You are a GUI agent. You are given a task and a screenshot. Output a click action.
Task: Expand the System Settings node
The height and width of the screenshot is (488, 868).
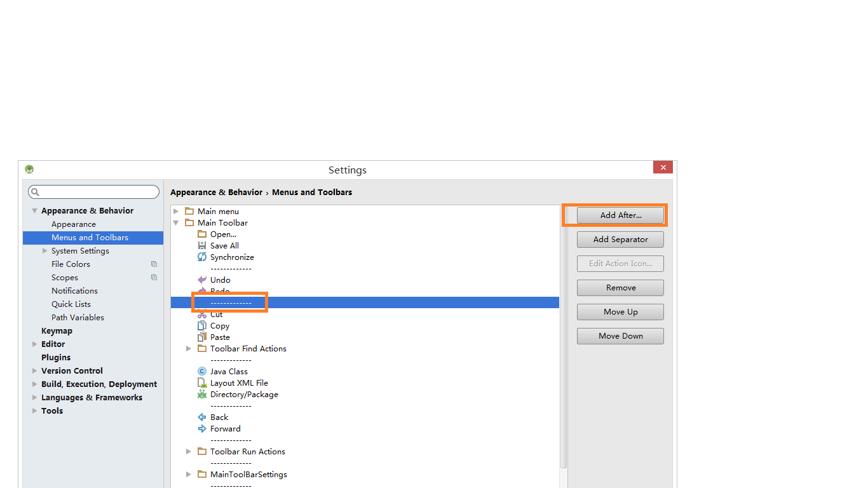pyautogui.click(x=44, y=250)
